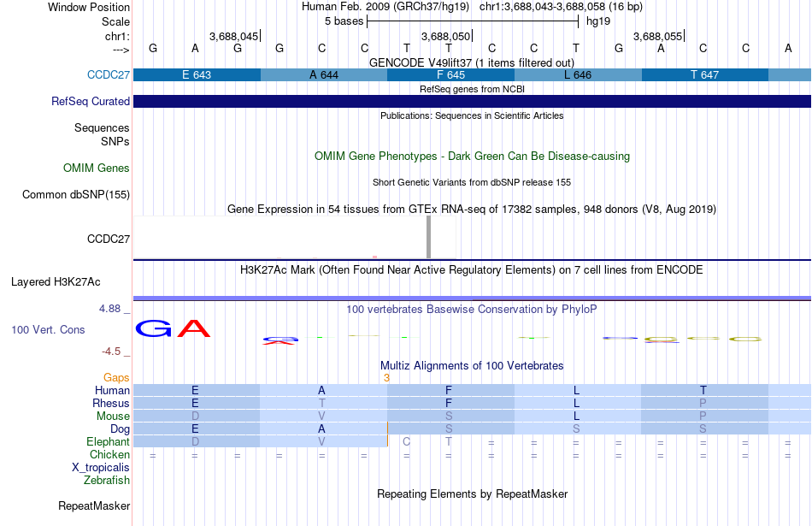
Task: Click the 3,688,050 coordinate marker
Action: point(445,36)
